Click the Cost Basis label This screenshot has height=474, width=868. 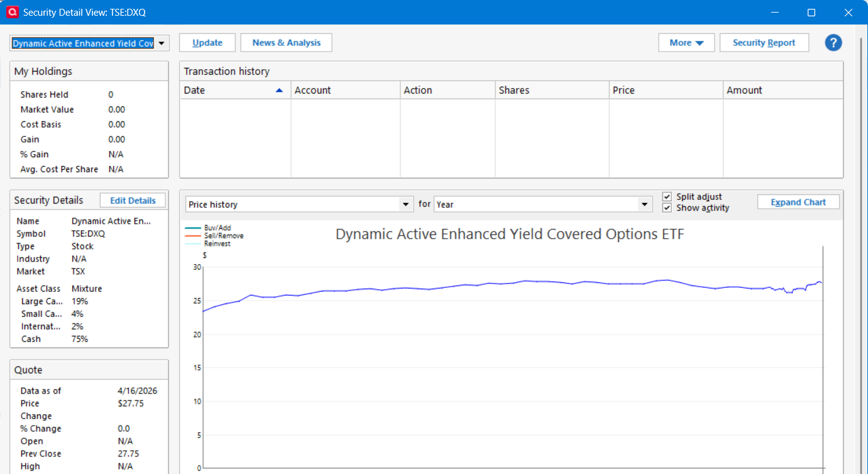[x=41, y=124]
